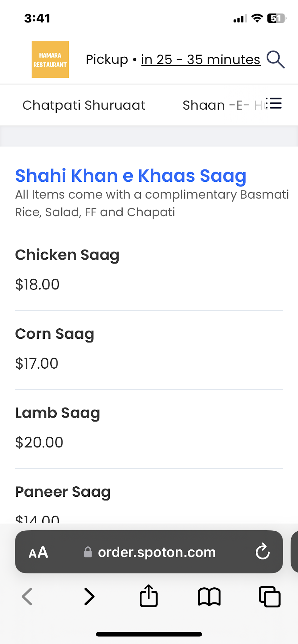Viewport: 298px width, 644px height.
Task: Tap the Pickup order type label
Action: pos(107,60)
